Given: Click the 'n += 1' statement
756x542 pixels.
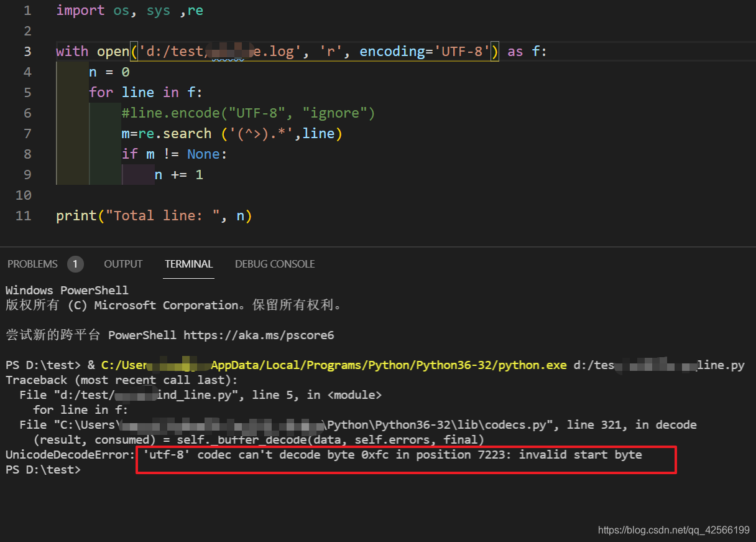Looking at the screenshot, I should 179,174.
